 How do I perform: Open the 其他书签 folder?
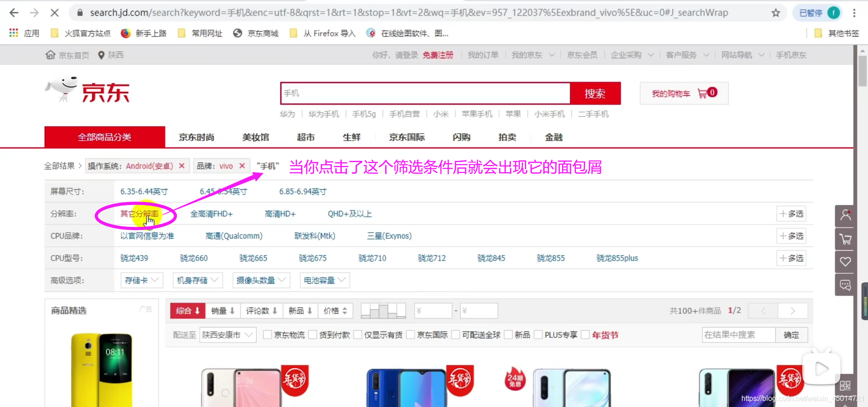click(837, 33)
